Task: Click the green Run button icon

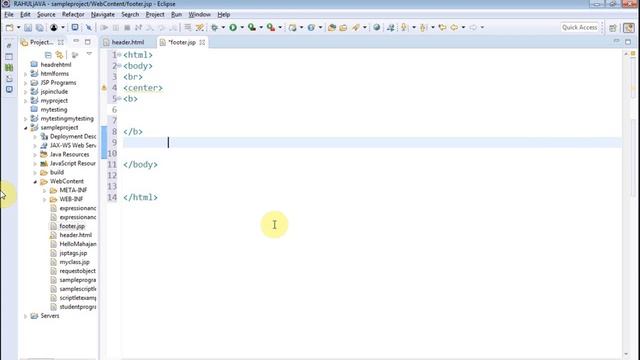Action: [x=233, y=27]
